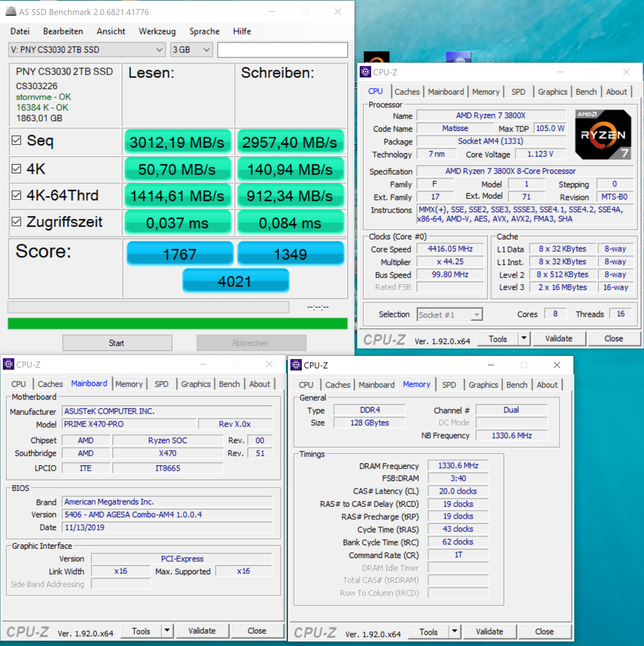Open About tab in CPU window

[x=616, y=92]
